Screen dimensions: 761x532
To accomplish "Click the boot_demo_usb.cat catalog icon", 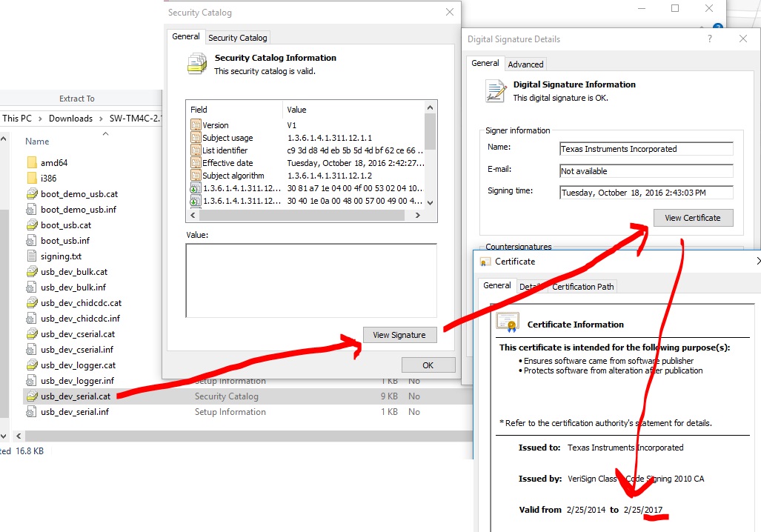I will (32, 193).
